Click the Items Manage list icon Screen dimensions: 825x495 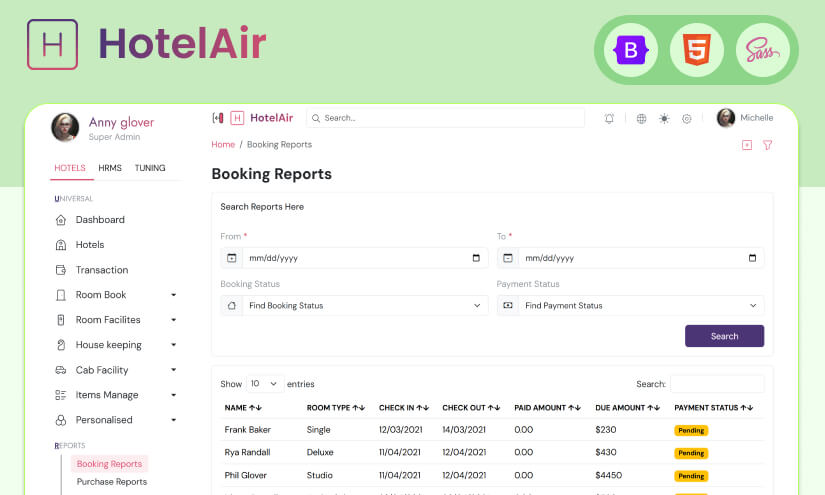click(x=61, y=395)
